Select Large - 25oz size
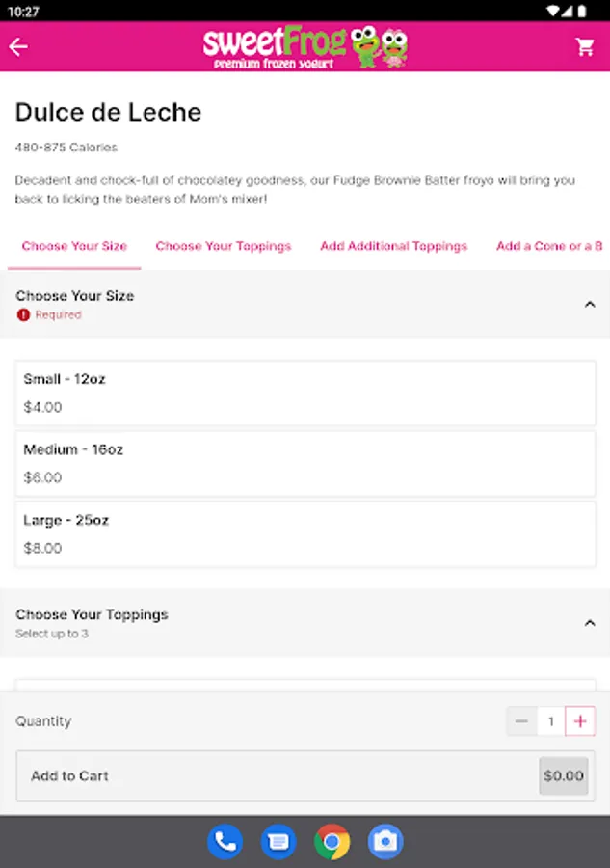Screen dimensions: 610x868 coord(305,533)
